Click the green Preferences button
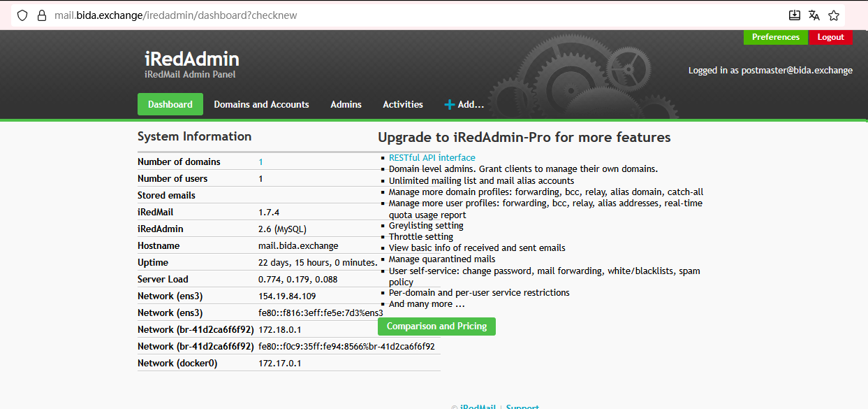This screenshot has width=868, height=409. coord(775,37)
